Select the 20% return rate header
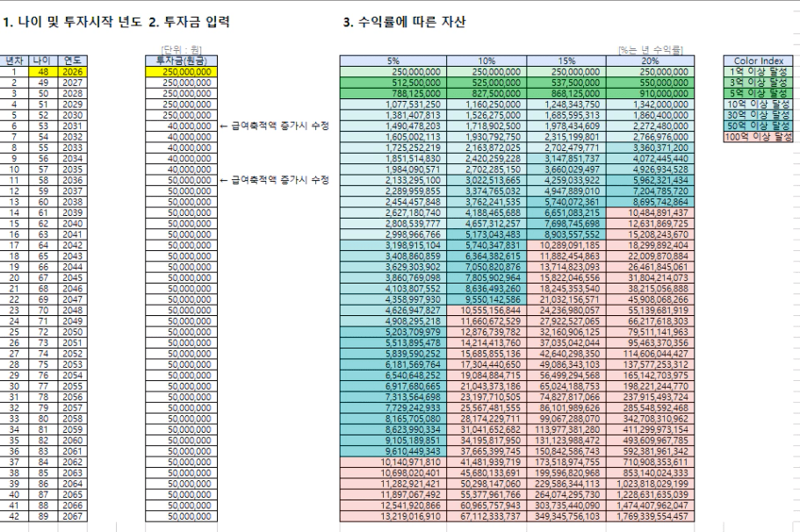Viewport: 800px width, 532px height. [651, 61]
